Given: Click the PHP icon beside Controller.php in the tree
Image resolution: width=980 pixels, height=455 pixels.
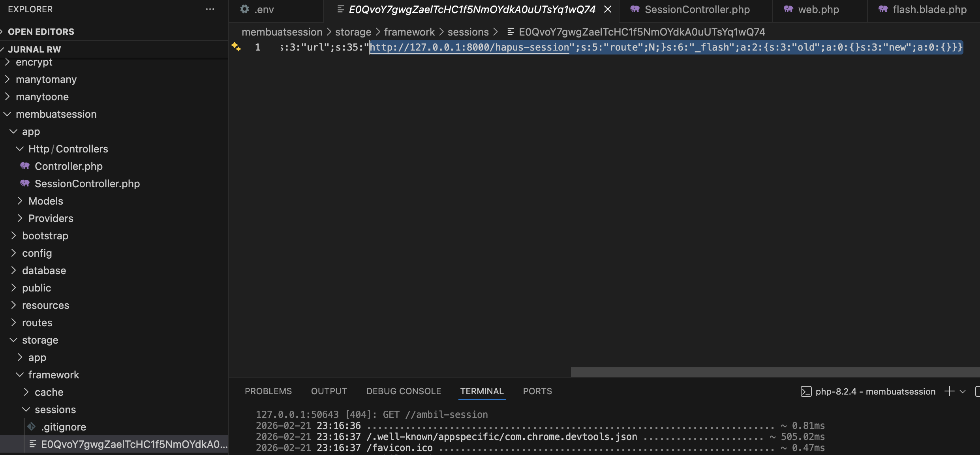Looking at the screenshot, I should point(25,166).
